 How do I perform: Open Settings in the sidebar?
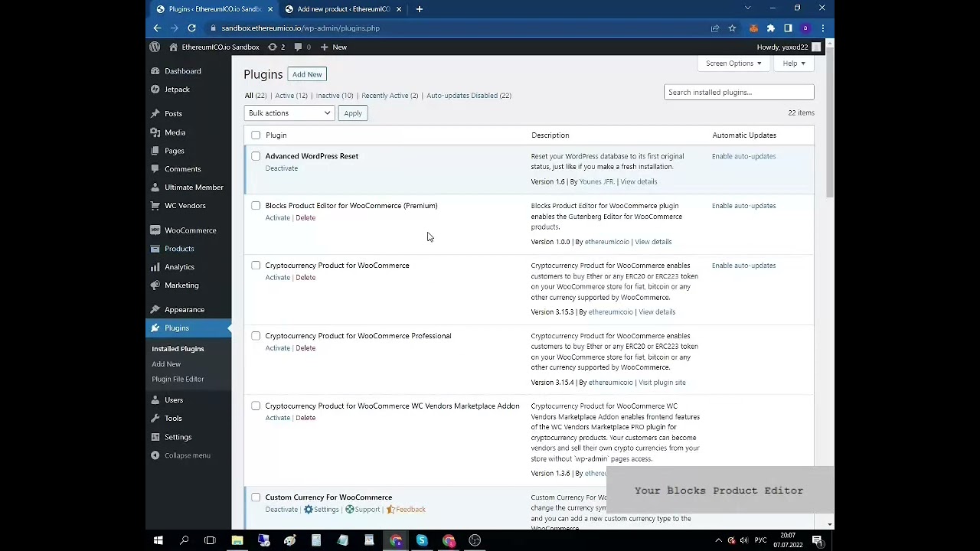pyautogui.click(x=178, y=437)
